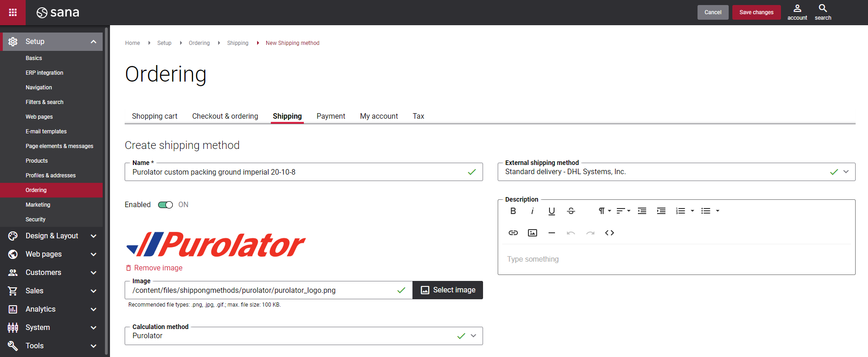Expand Design & Layout section
The image size is (868, 357).
click(x=93, y=236)
